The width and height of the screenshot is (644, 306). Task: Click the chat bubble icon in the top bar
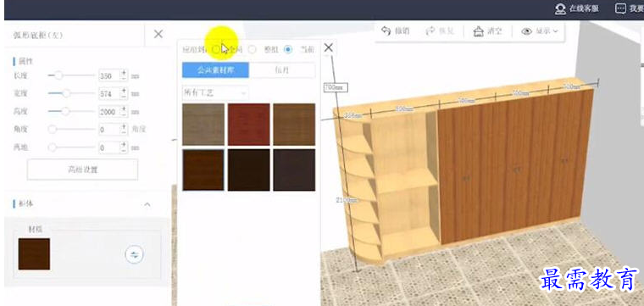620,8
